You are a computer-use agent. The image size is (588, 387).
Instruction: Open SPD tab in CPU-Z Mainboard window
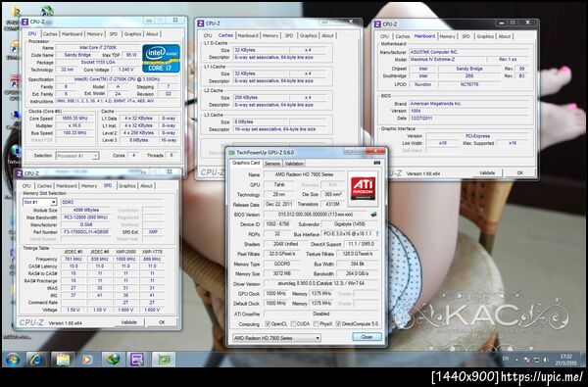pyautogui.click(x=465, y=36)
